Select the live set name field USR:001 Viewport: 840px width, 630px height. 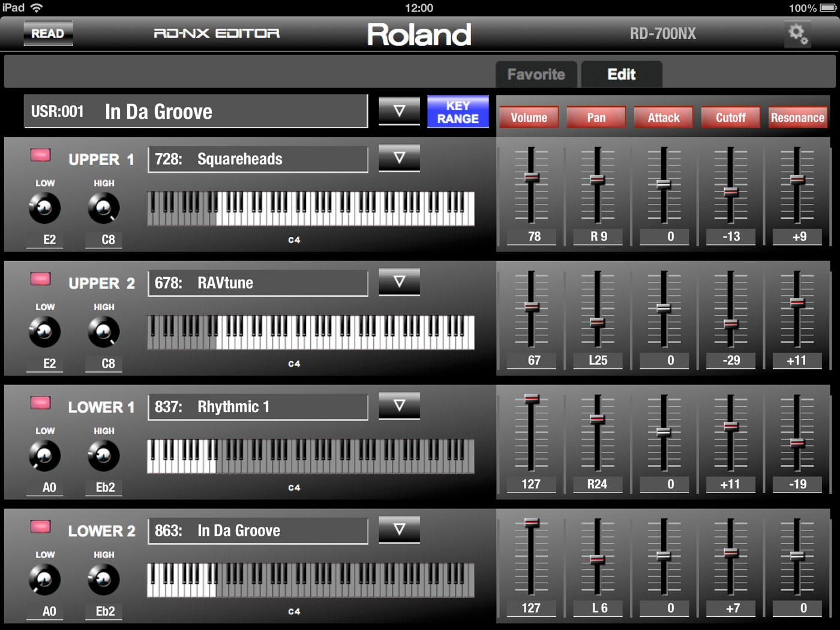(196, 111)
